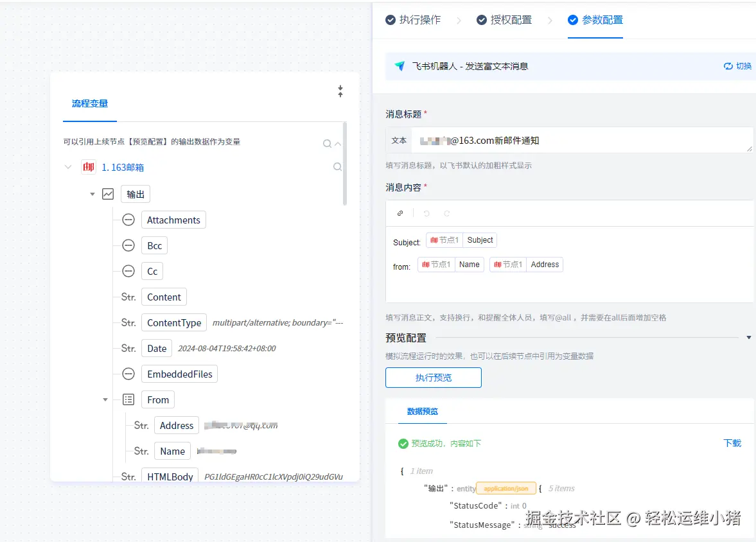Open the 数据预览 tab
The width and height of the screenshot is (756, 542).
click(423, 412)
